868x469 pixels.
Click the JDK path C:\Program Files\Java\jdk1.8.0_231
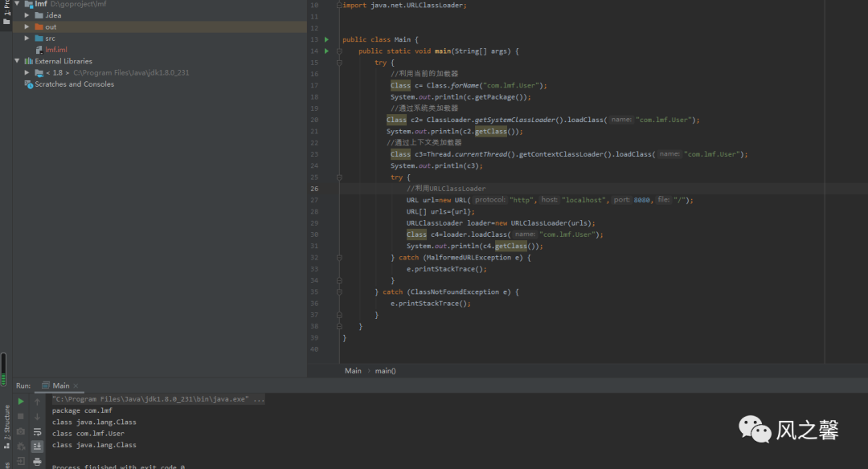click(131, 72)
